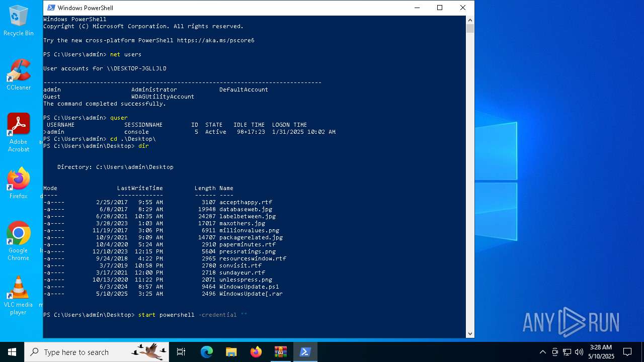The width and height of the screenshot is (644, 362).
Task: Click the \\DESKTOP-JGLLJLD computer name text
Action: 136,68
